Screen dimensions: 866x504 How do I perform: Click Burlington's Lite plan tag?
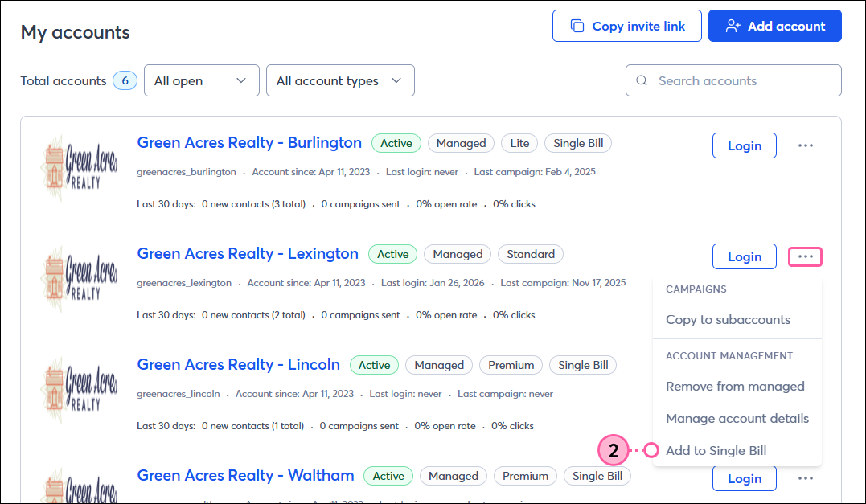pos(519,143)
